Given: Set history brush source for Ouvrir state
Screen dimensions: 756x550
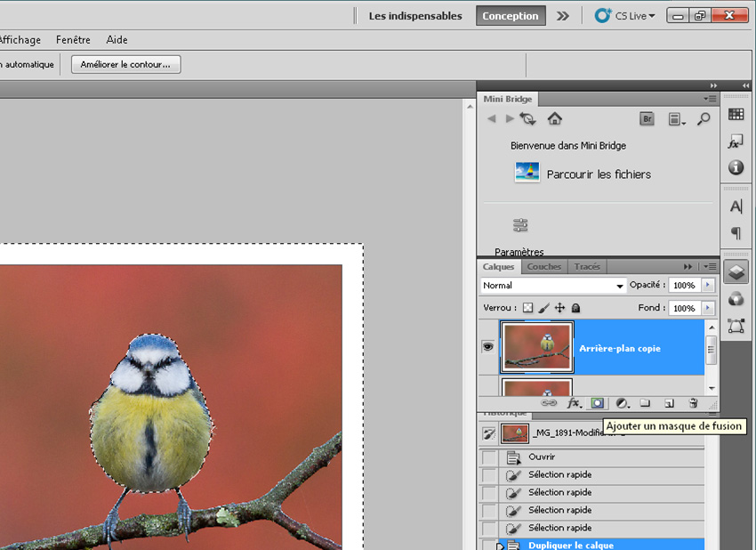Looking at the screenshot, I should [489, 457].
